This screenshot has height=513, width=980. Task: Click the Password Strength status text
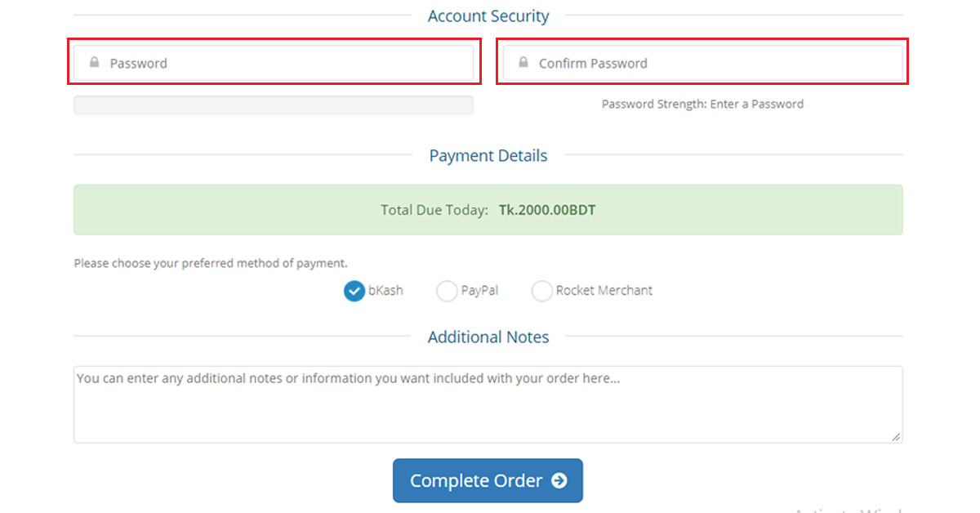(702, 104)
